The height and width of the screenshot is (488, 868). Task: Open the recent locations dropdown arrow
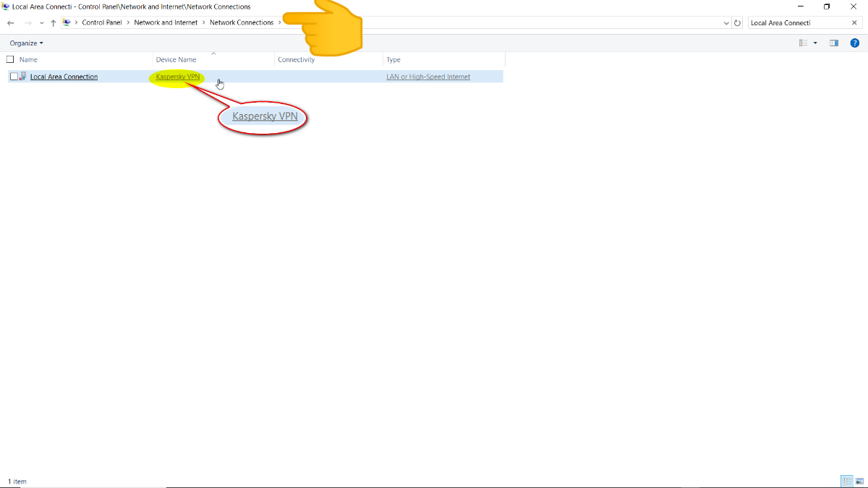[41, 23]
